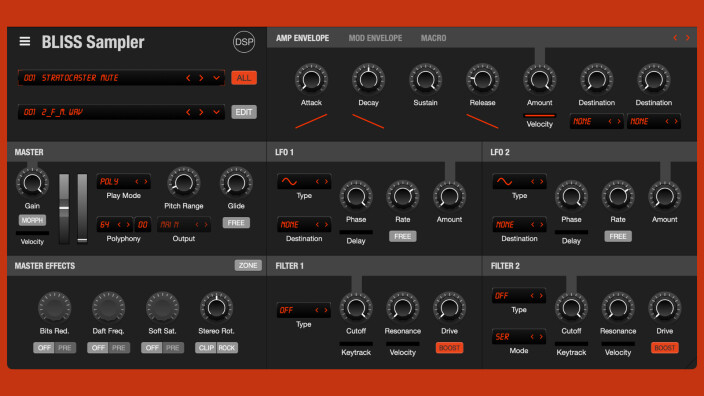Expand the Stratocaster Mute preset dropdown
This screenshot has width=704, height=396.
[x=216, y=78]
